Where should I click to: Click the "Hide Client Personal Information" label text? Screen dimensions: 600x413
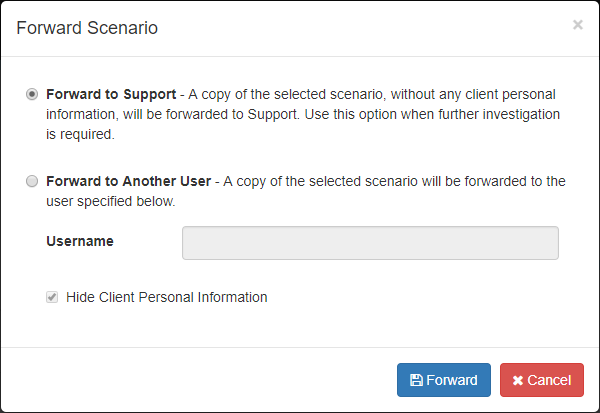pos(167,297)
